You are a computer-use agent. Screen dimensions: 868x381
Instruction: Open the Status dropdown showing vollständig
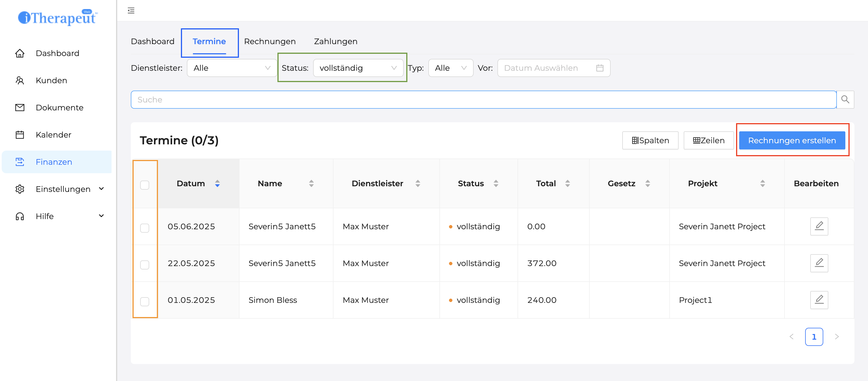point(358,68)
